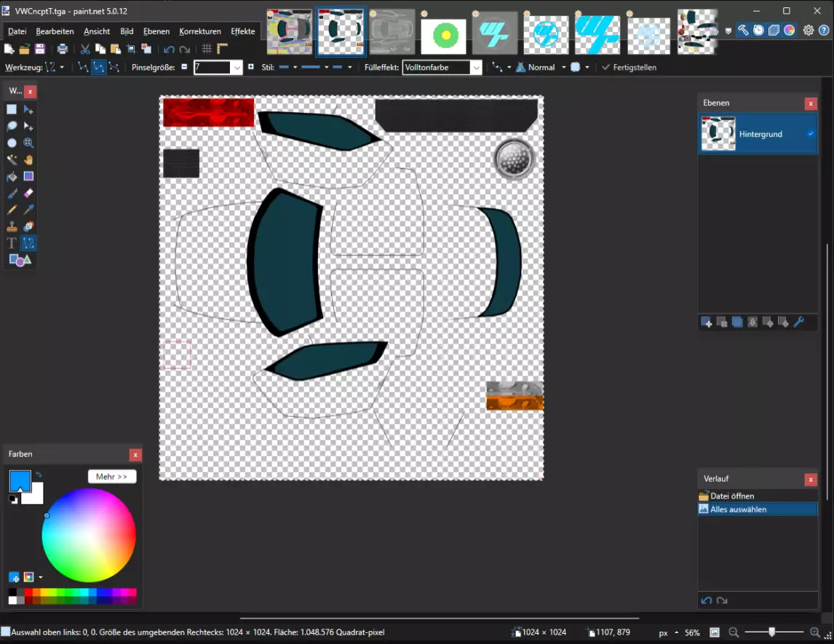
Task: Open the Effekte menu
Action: tap(243, 31)
